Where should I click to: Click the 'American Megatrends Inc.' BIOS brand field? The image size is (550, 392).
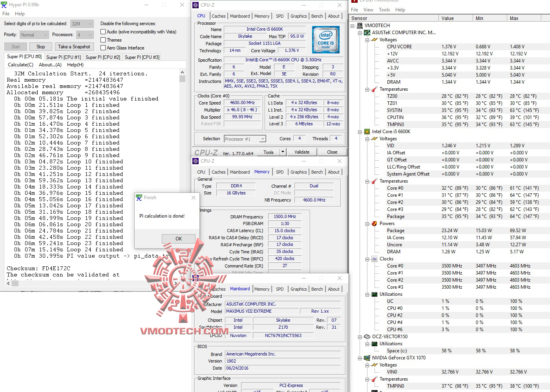point(283,354)
